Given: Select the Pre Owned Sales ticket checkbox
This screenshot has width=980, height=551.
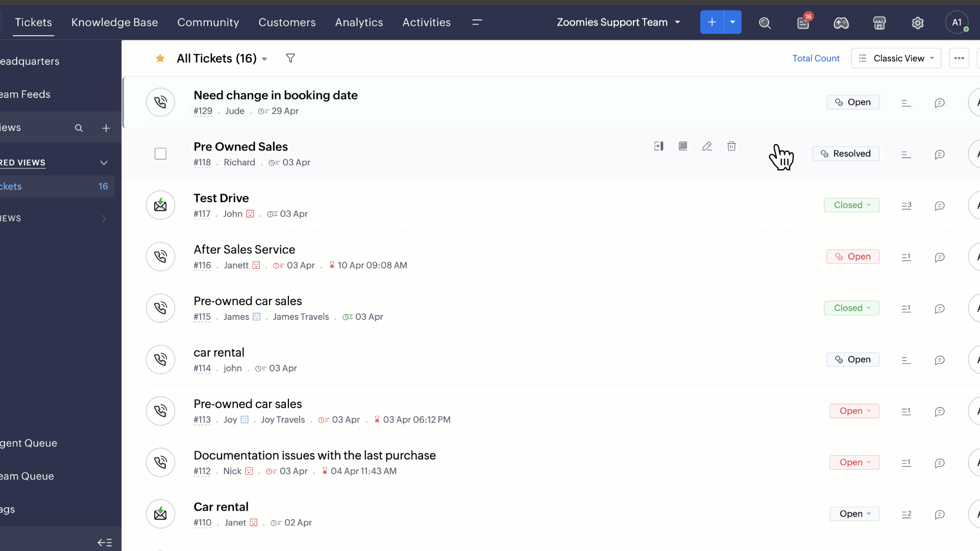Looking at the screenshot, I should coord(160,154).
